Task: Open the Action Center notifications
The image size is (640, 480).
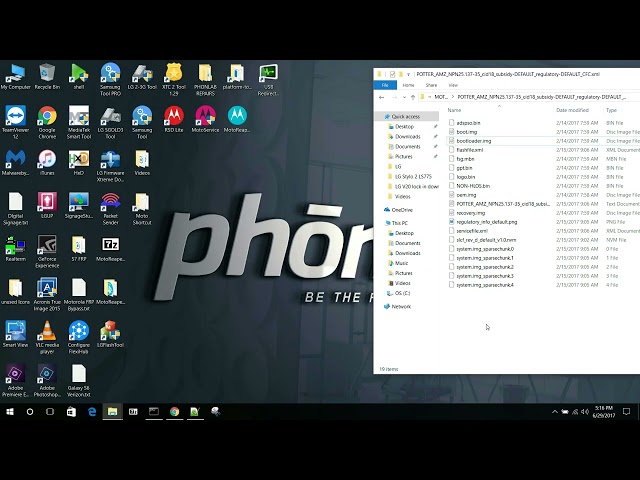Action: (627, 412)
